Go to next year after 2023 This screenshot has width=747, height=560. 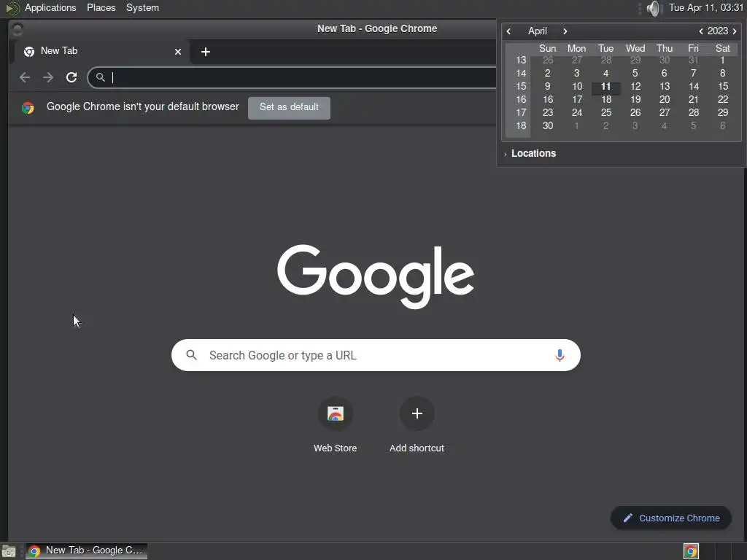[735, 31]
